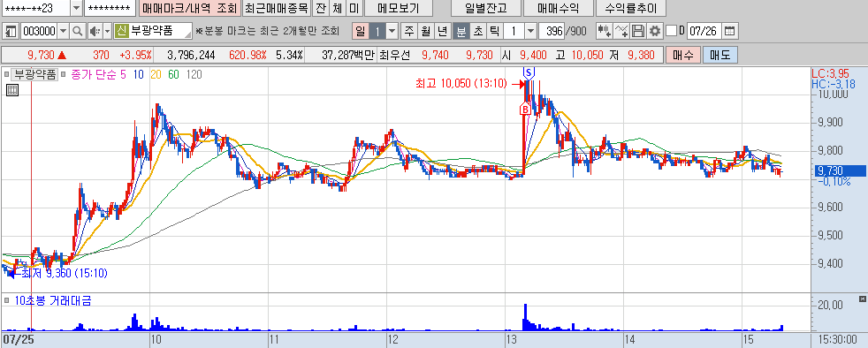Select 일 (daily) period button
This screenshot has height=348, width=868.
(x=361, y=31)
